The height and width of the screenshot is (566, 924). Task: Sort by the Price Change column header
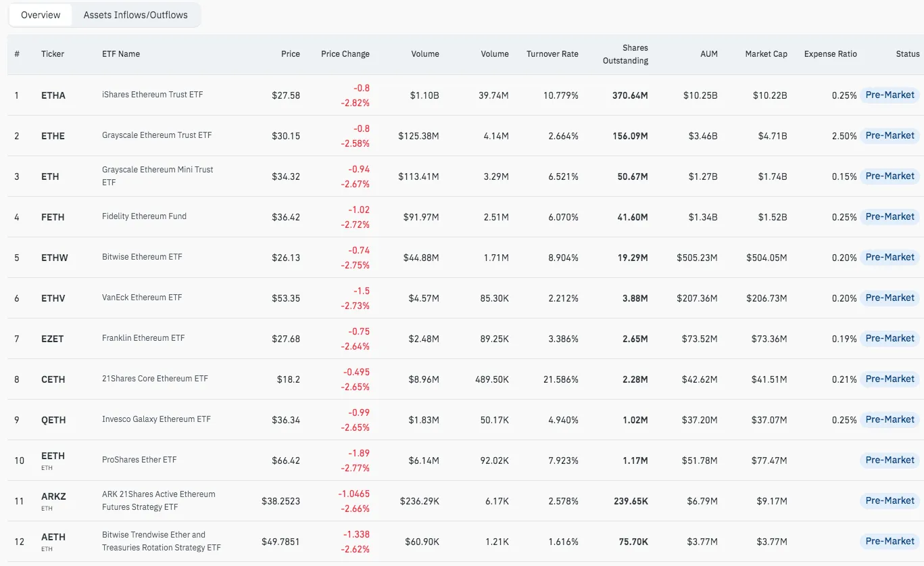point(345,54)
